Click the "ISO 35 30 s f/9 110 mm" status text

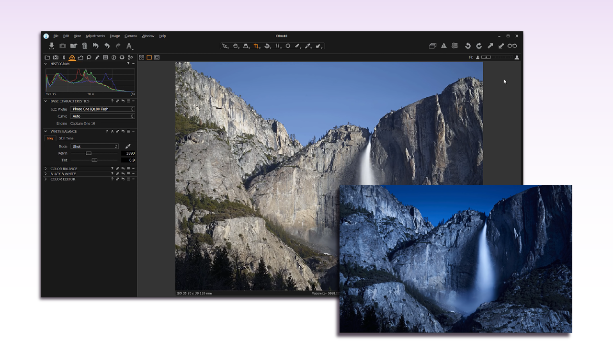194,293
